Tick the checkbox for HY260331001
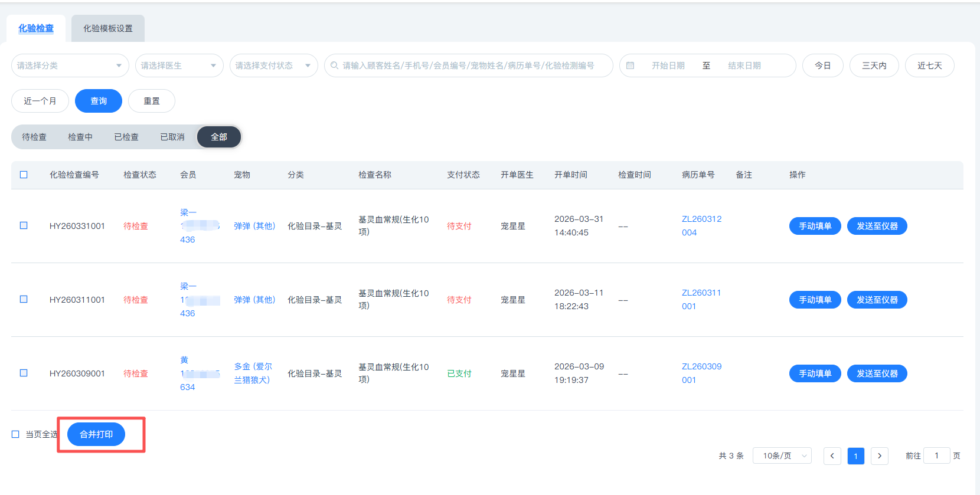The image size is (980, 495). 24,225
